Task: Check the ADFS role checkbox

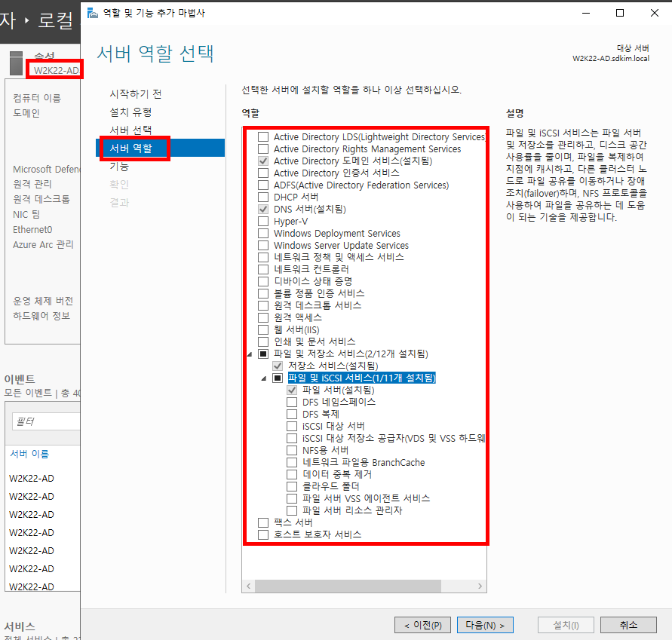Action: pyautogui.click(x=263, y=185)
